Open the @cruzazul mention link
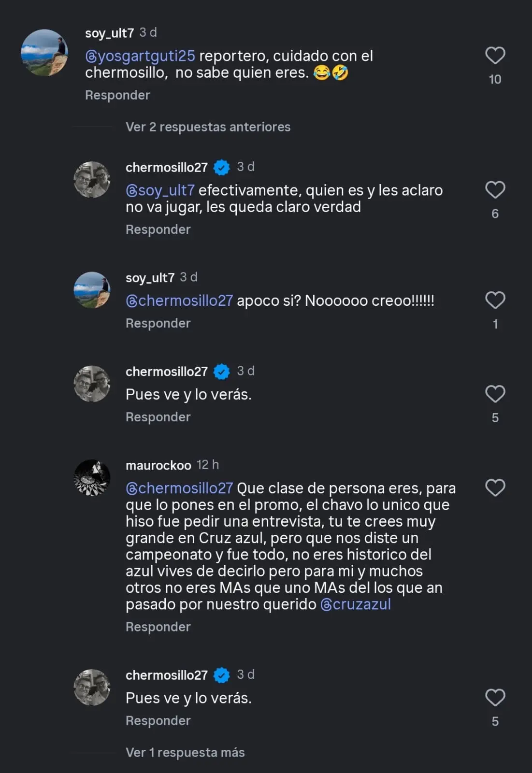 click(356, 604)
